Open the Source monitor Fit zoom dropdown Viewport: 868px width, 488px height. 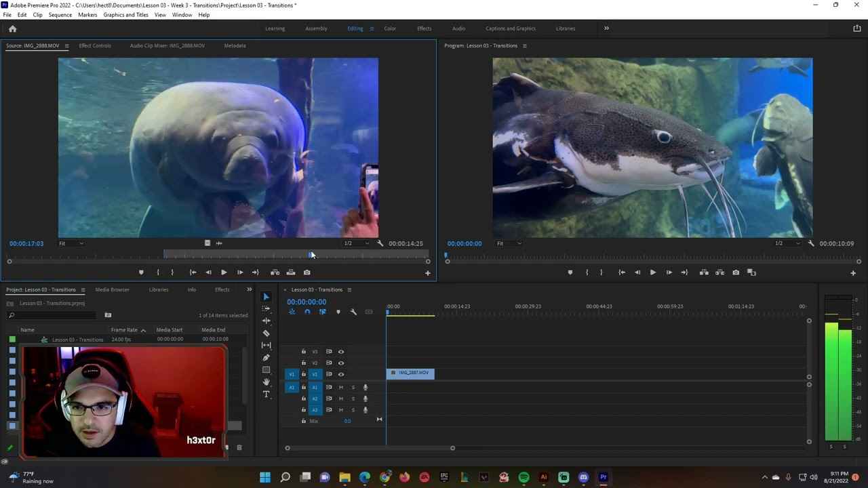tap(71, 243)
